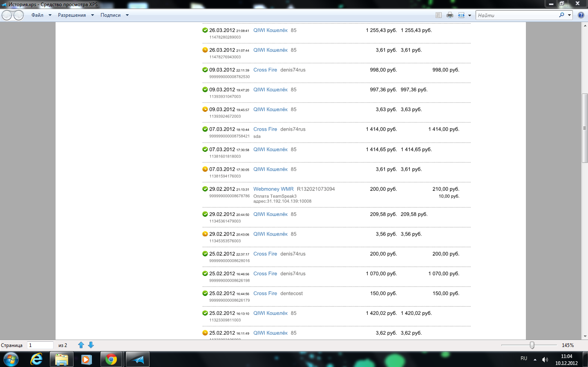Viewport: 588px width, 367px height.
Task: Expand the page view options dropdown arrow
Action: pyautogui.click(x=470, y=16)
